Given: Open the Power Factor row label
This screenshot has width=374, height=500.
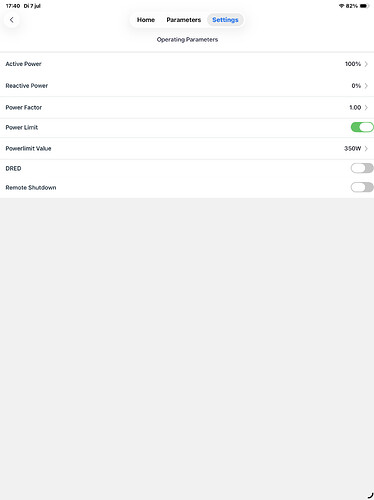Looking at the screenshot, I should pyautogui.click(x=24, y=107).
